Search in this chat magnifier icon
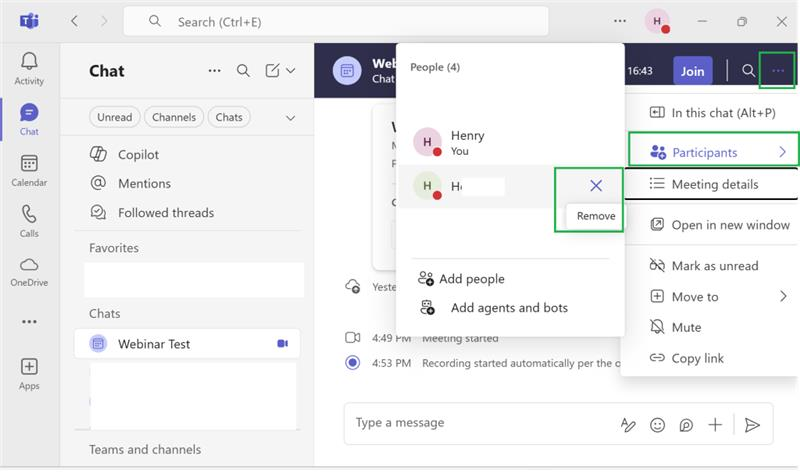This screenshot has width=800, height=473. click(748, 70)
